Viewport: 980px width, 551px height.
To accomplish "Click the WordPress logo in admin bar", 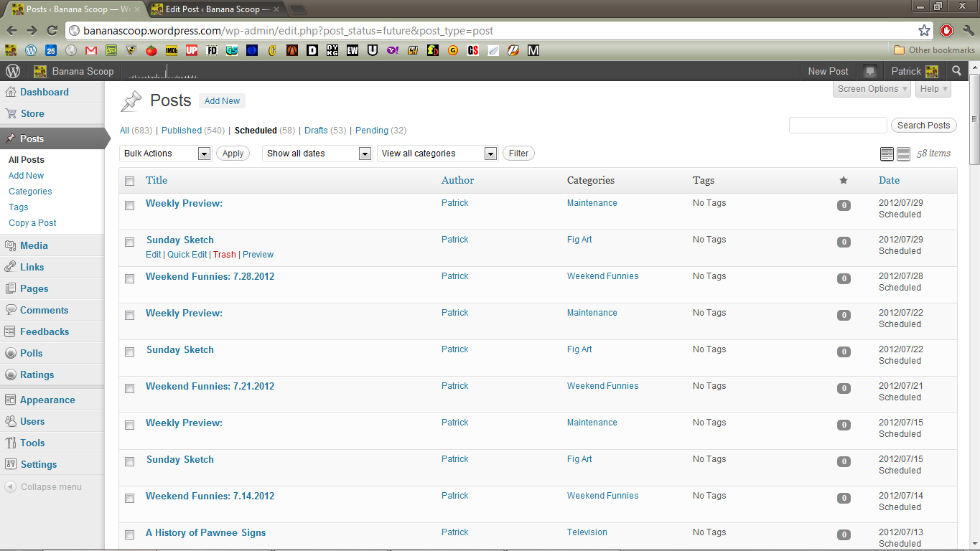I will [x=13, y=71].
